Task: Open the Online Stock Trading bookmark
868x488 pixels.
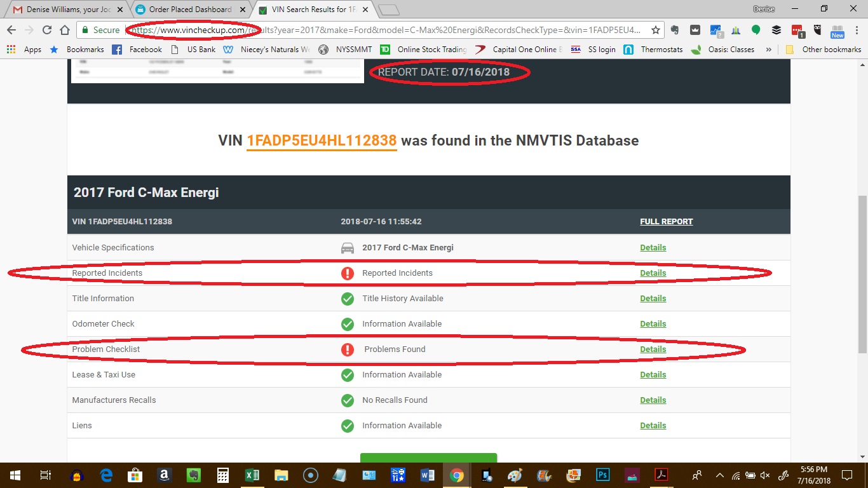Action: coord(423,49)
